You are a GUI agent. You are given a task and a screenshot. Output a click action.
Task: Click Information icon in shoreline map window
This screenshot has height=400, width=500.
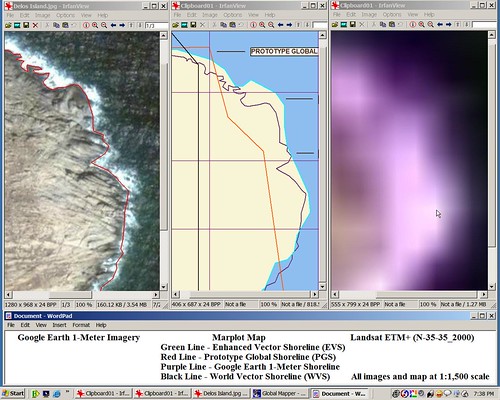[x=253, y=25]
